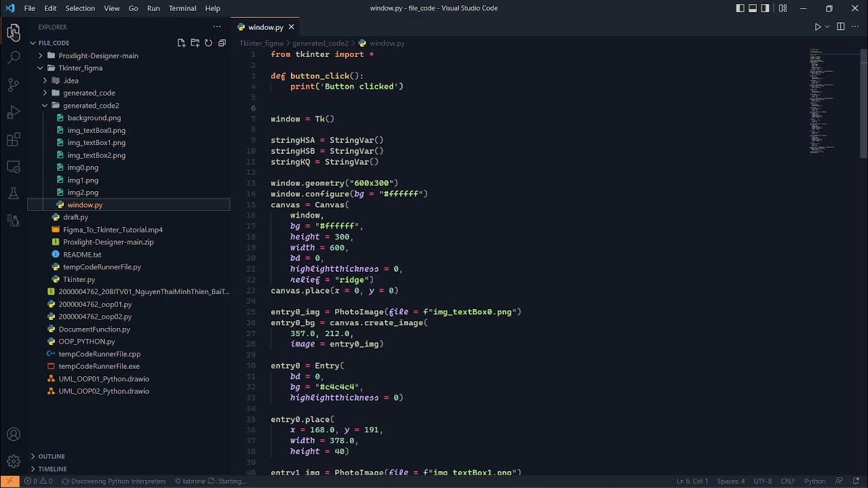Open the Customize Layout button

click(783, 8)
